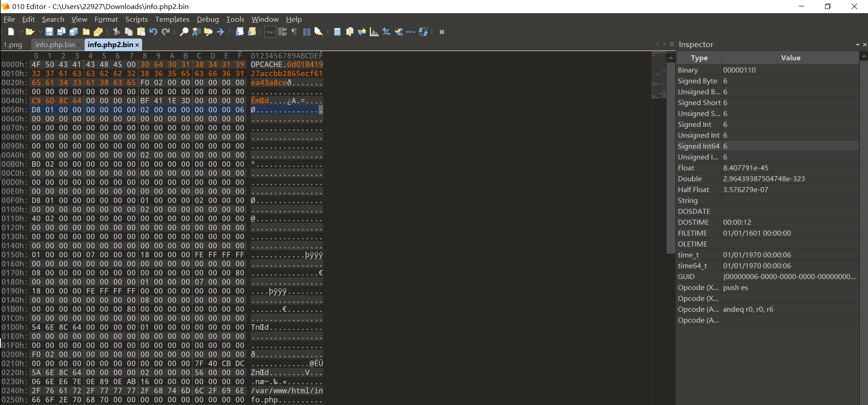Screen dimensions: 868x405
Task: Click the Save As icon
Action: point(61,32)
